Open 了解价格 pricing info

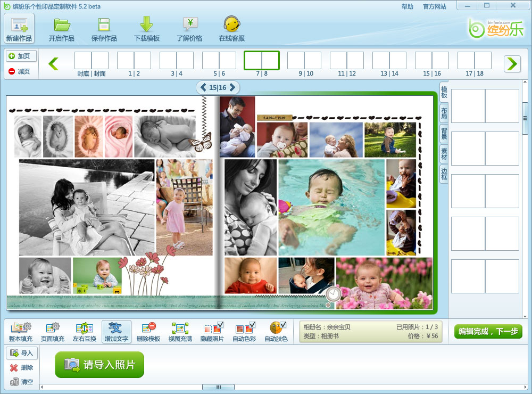pos(189,29)
